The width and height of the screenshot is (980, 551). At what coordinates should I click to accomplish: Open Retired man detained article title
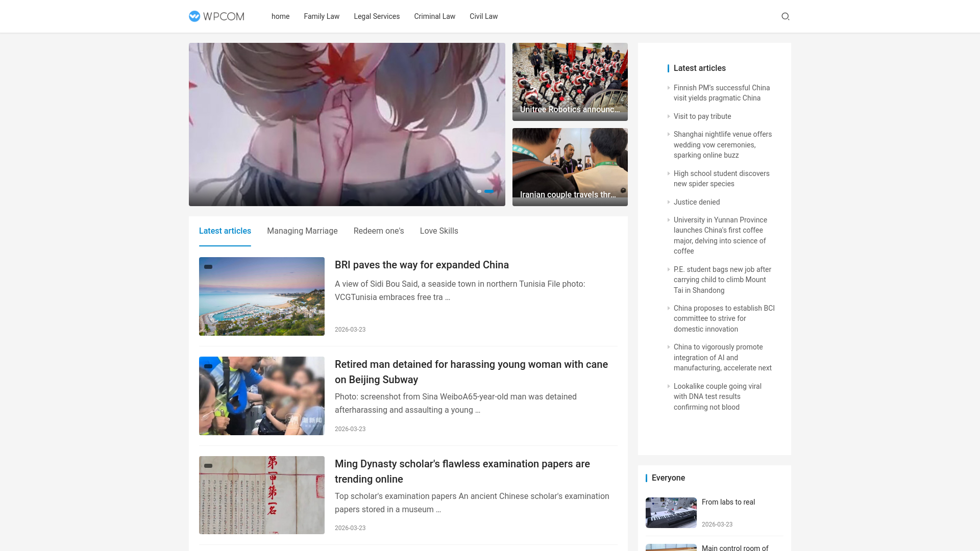[471, 372]
